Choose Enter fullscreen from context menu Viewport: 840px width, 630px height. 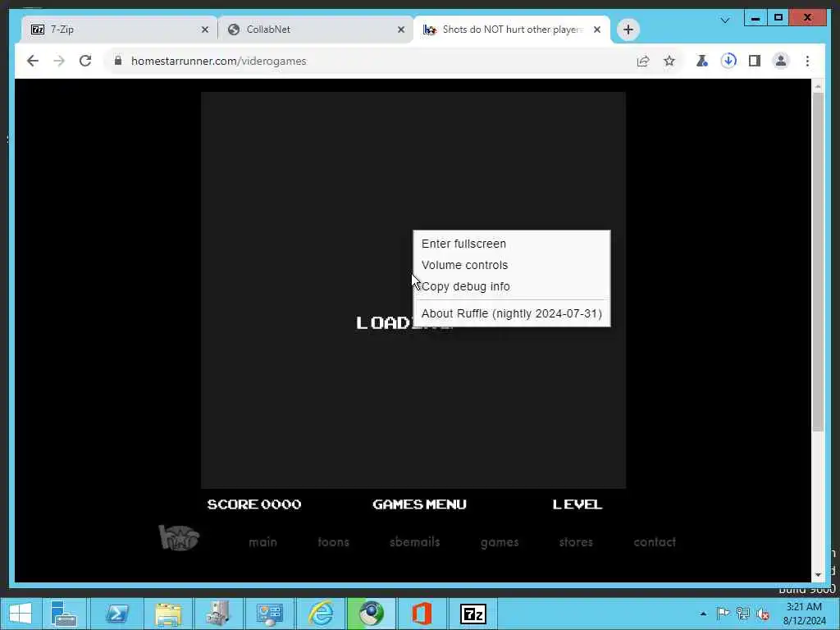pyautogui.click(x=512, y=244)
